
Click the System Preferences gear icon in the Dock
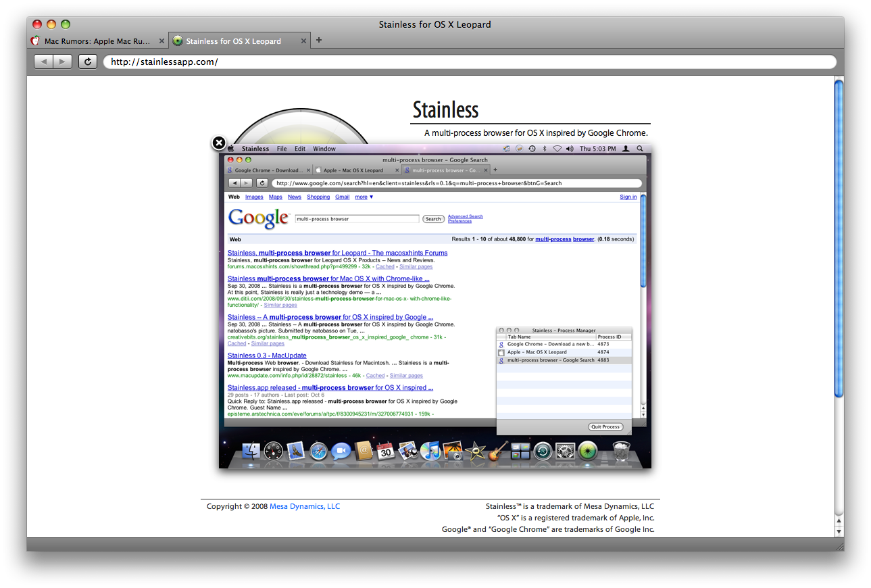tap(565, 451)
